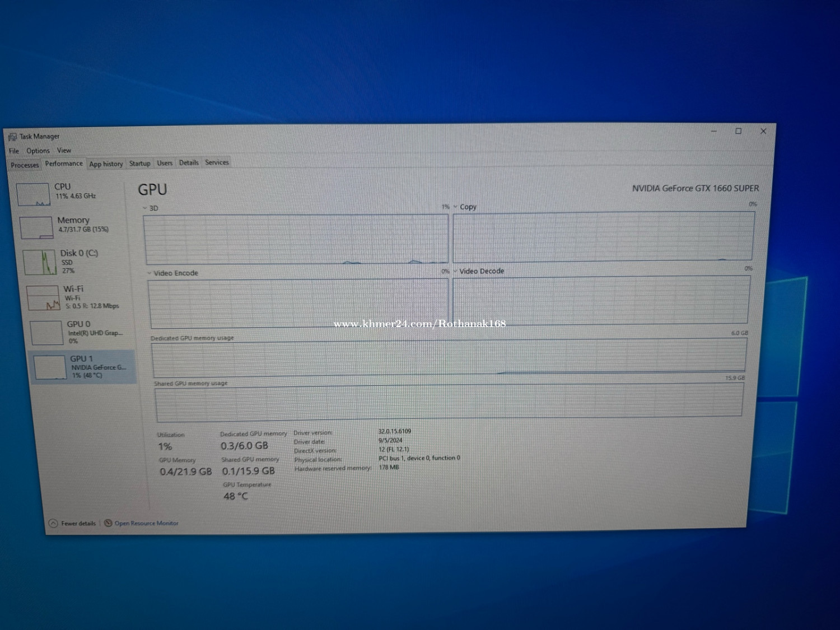Image resolution: width=840 pixels, height=630 pixels.
Task: Click the GPU heading text
Action: tap(152, 190)
